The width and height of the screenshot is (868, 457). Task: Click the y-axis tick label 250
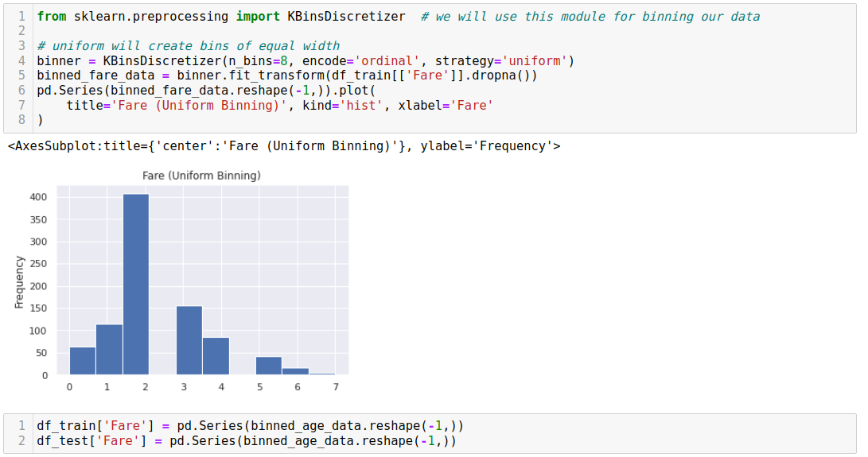click(x=39, y=264)
